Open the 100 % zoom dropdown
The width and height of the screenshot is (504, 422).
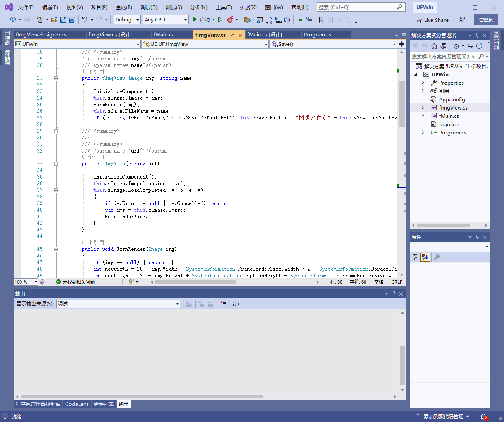coord(26,282)
